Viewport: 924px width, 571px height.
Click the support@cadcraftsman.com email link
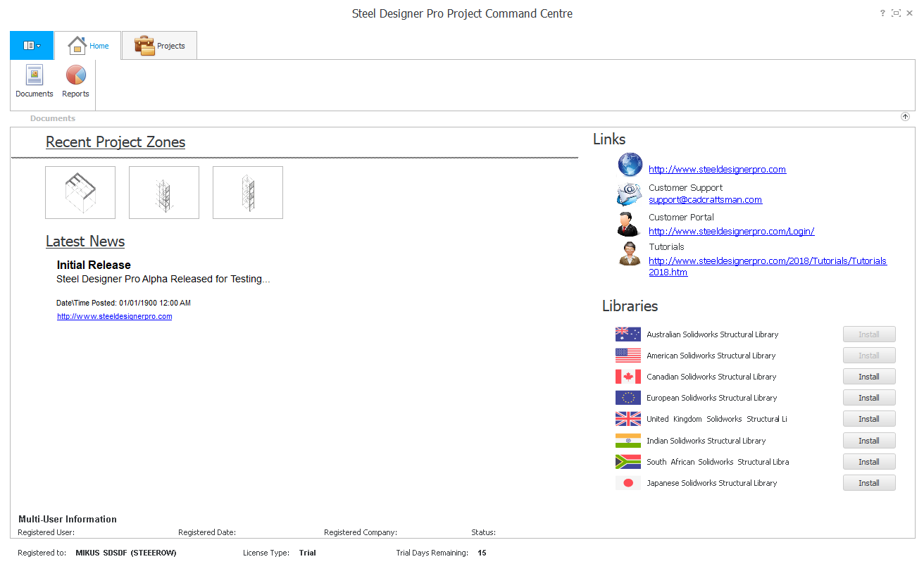click(705, 200)
